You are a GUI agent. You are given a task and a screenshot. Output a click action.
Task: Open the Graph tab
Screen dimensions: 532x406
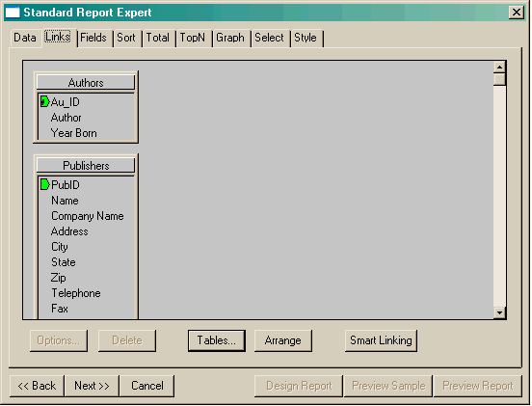click(x=230, y=38)
